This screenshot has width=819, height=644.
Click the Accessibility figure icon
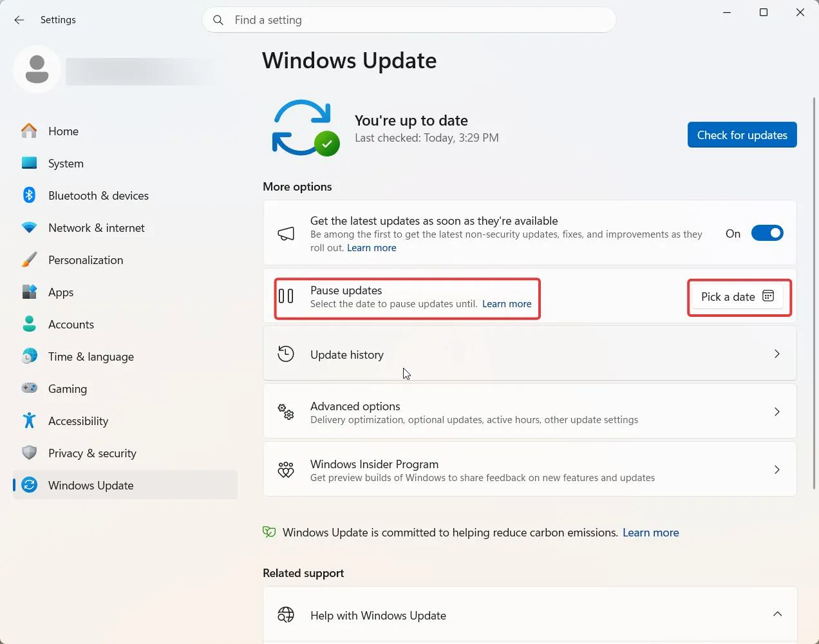click(29, 421)
